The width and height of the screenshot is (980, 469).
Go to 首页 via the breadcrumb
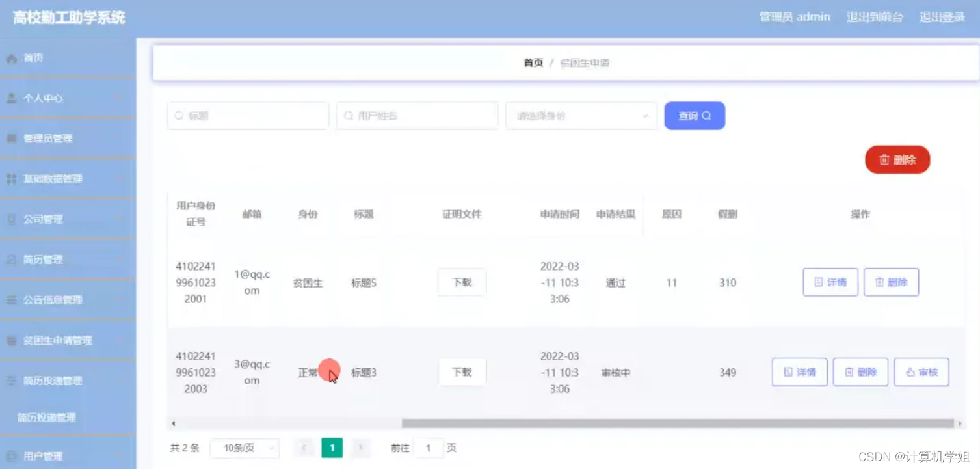point(533,63)
